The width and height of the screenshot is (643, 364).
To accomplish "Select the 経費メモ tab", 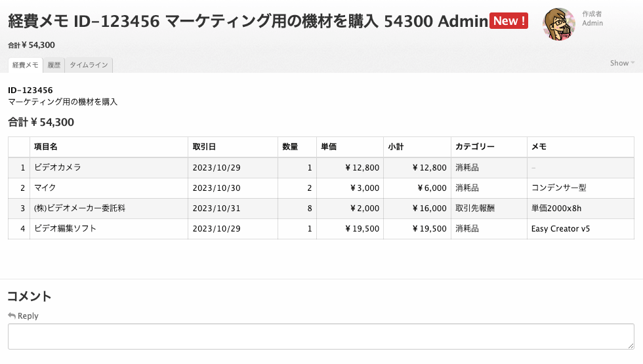I will pos(26,65).
